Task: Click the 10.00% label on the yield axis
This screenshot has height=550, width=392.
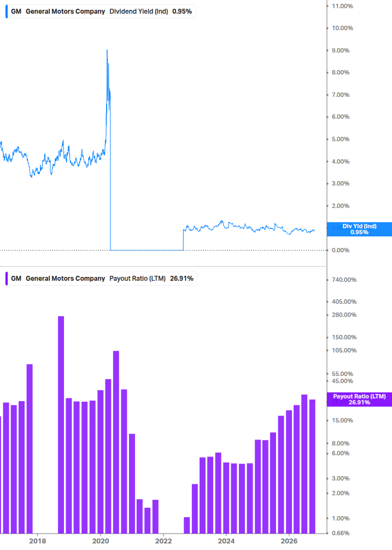Action: point(342,28)
